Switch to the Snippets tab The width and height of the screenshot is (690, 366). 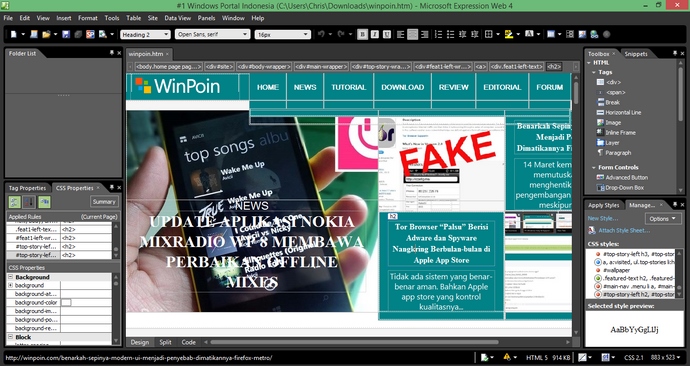pyautogui.click(x=636, y=54)
